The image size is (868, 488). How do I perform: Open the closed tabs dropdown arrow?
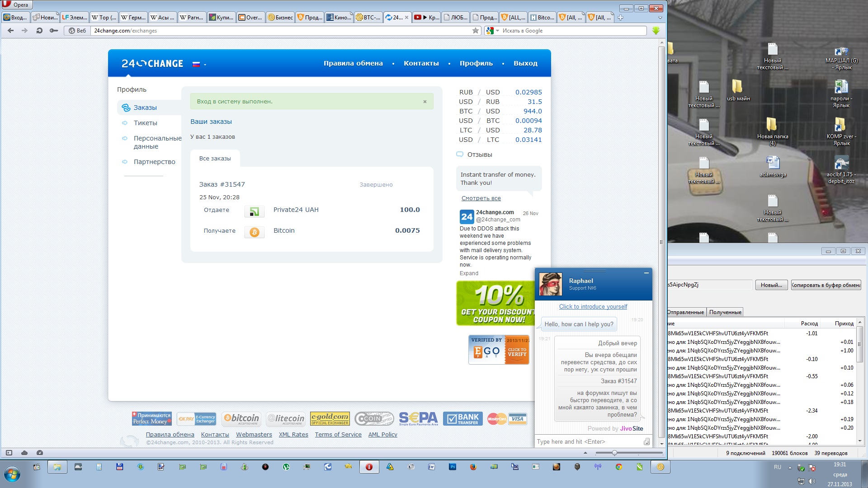pyautogui.click(x=660, y=18)
